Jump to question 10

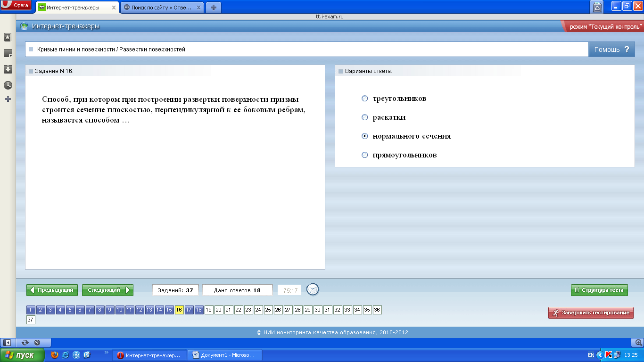(120, 310)
